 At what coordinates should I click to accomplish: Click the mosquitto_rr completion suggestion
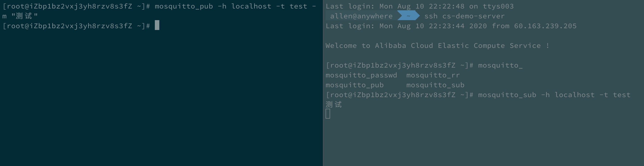click(x=433, y=75)
